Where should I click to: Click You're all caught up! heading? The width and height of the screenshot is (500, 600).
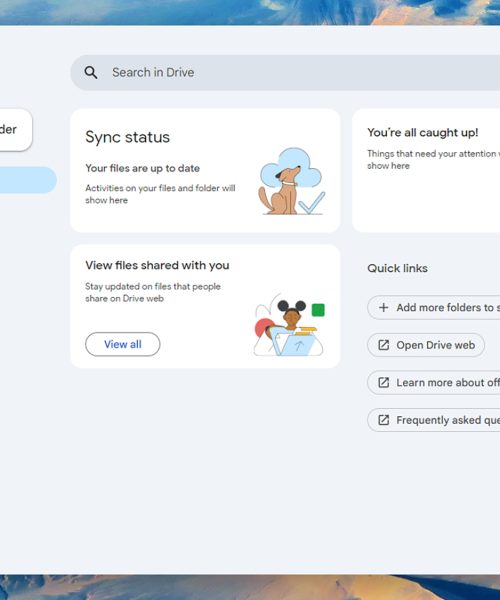[423, 132]
